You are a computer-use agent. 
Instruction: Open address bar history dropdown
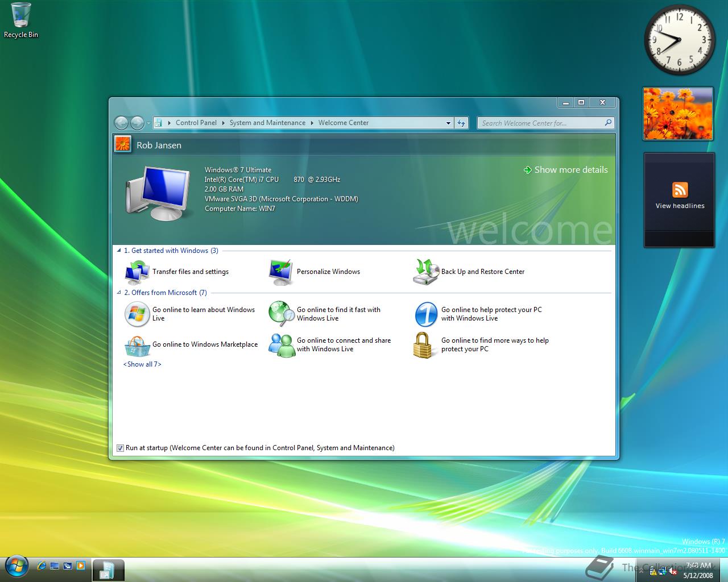click(x=448, y=123)
